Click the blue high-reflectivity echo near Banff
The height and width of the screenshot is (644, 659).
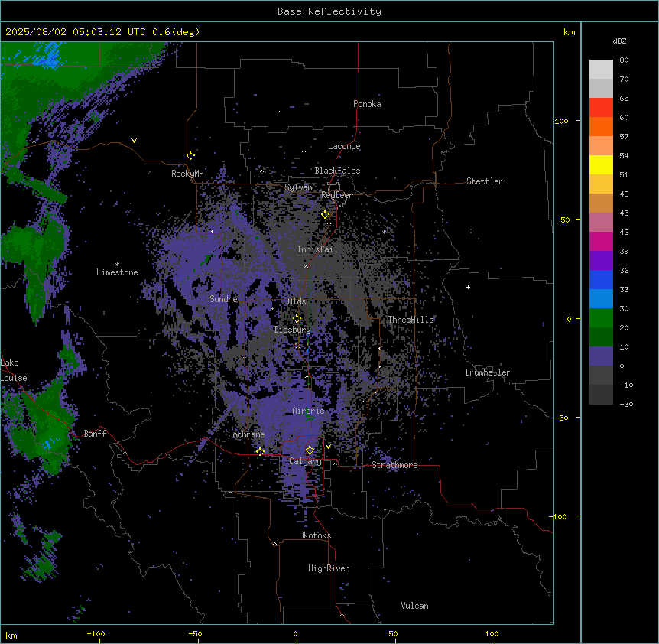pyautogui.click(x=47, y=444)
